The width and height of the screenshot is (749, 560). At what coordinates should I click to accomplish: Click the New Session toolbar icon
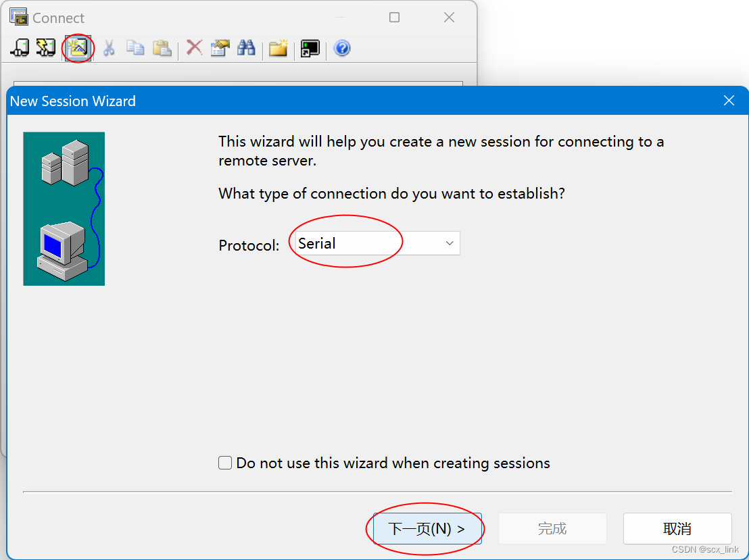point(77,48)
